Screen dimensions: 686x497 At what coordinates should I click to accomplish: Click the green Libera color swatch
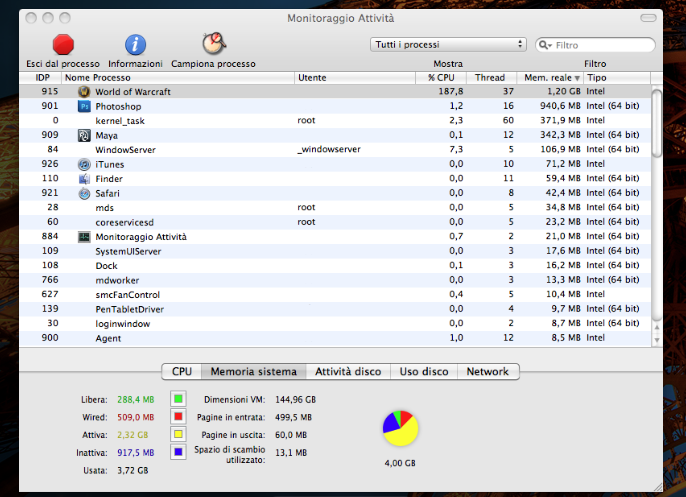point(178,399)
